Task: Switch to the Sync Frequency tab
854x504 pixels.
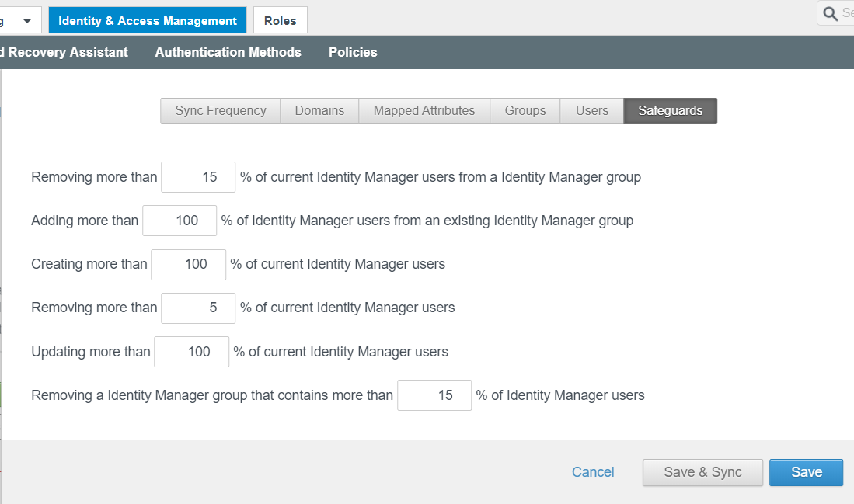Action: tap(221, 111)
